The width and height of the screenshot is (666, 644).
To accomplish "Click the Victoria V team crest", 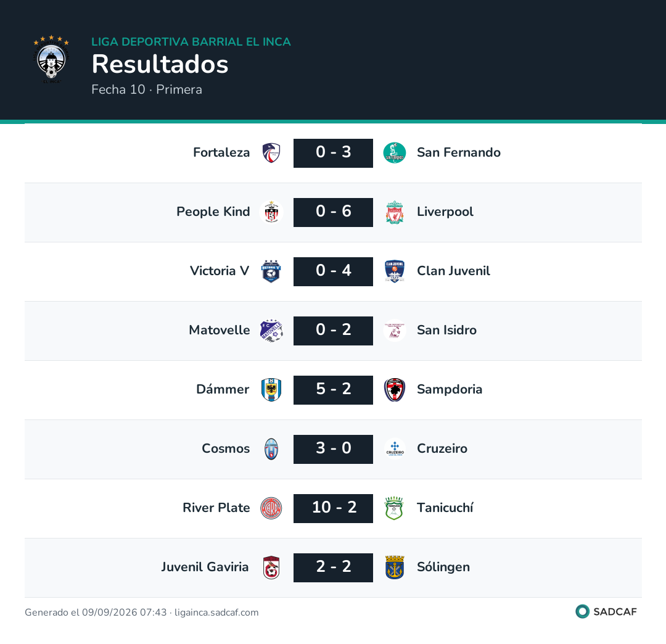I will pos(271,271).
